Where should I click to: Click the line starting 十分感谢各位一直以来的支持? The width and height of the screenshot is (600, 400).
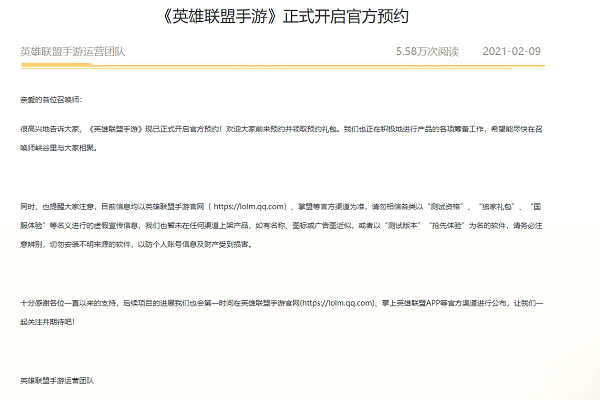[282, 303]
